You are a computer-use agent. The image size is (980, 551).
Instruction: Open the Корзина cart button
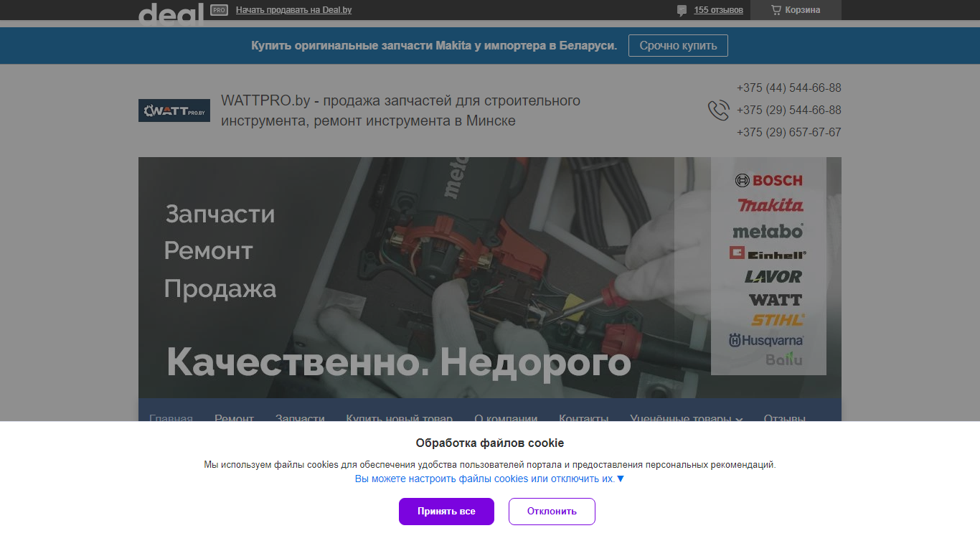click(796, 10)
